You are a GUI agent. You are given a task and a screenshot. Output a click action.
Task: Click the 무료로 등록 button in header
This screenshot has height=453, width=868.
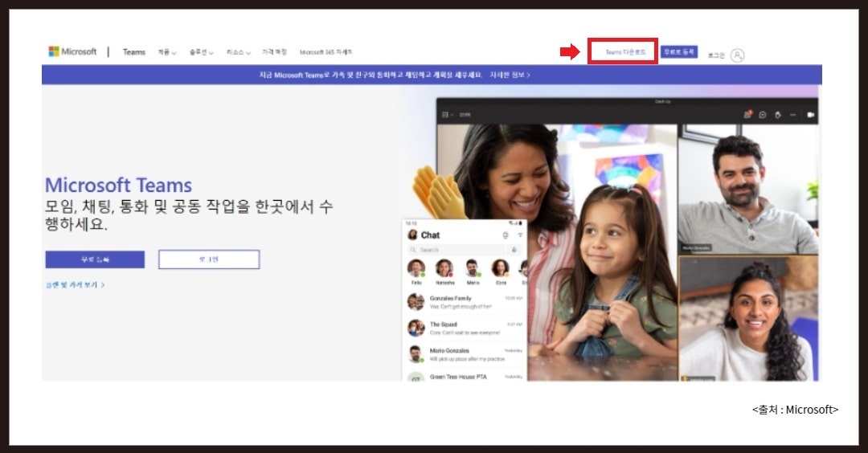[678, 51]
